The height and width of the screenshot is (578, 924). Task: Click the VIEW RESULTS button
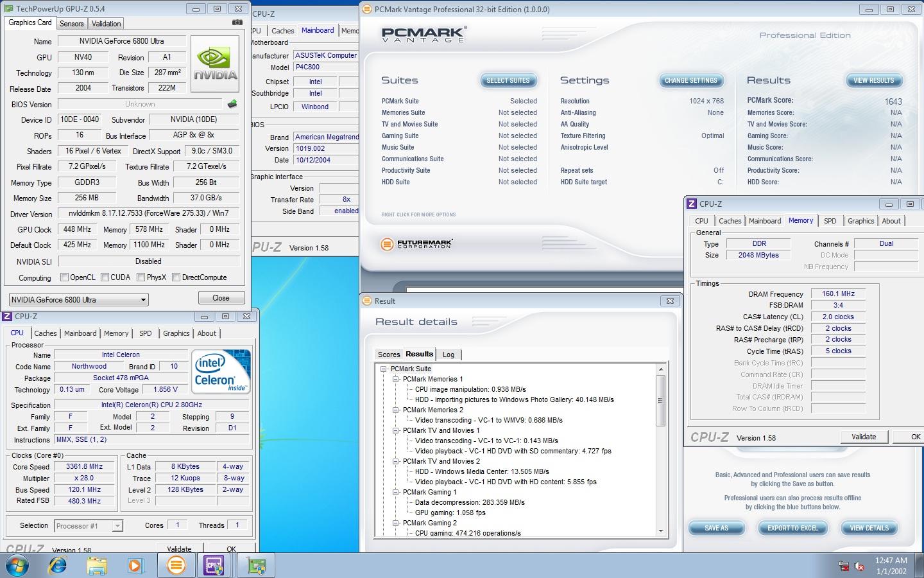[x=873, y=80]
